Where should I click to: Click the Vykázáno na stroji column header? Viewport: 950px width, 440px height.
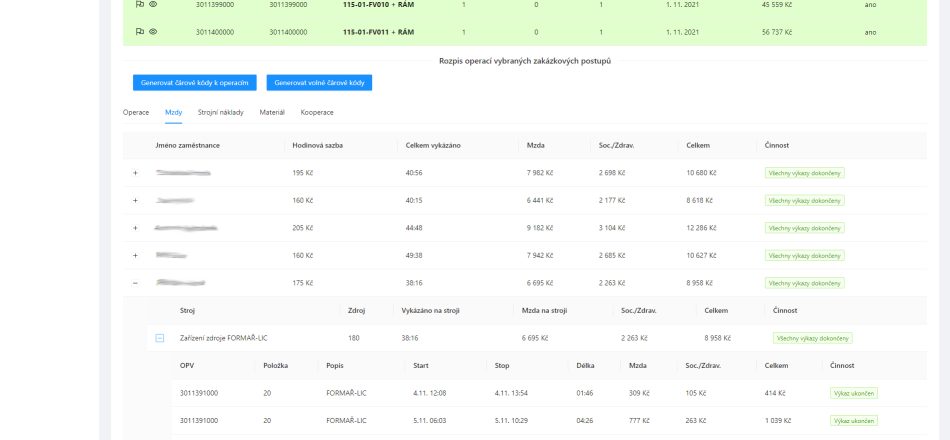(430, 310)
